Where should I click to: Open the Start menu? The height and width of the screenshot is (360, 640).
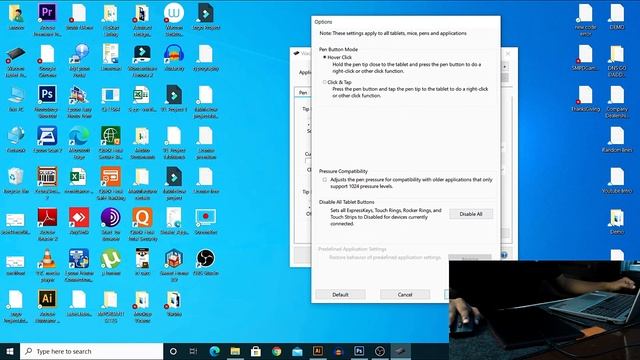pyautogui.click(x=10, y=351)
